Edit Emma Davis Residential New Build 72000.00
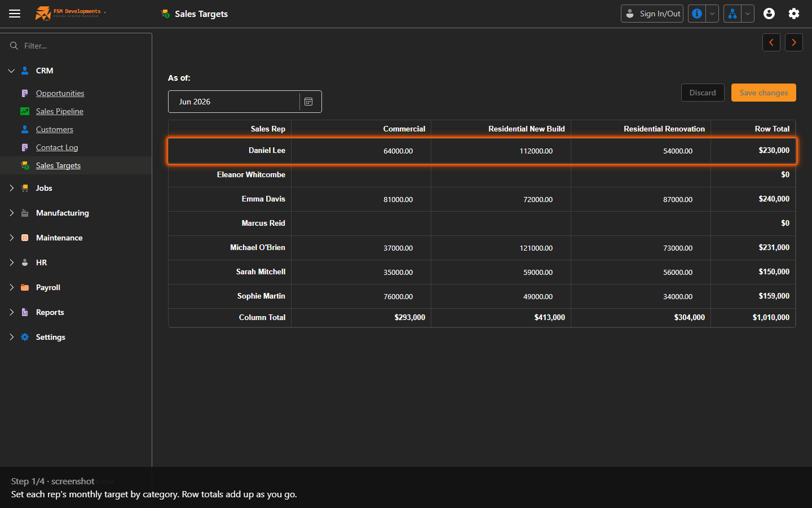Viewport: 812px width, 508px height. pyautogui.click(x=501, y=199)
